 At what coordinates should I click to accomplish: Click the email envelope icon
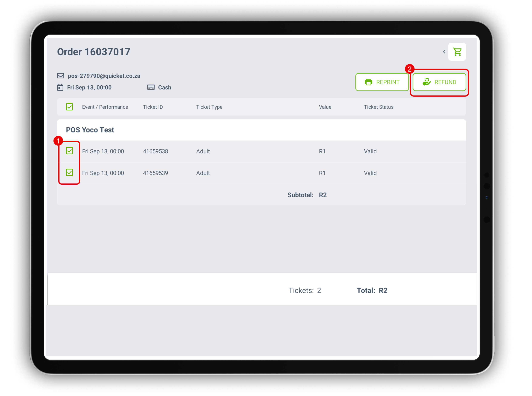[x=60, y=76]
